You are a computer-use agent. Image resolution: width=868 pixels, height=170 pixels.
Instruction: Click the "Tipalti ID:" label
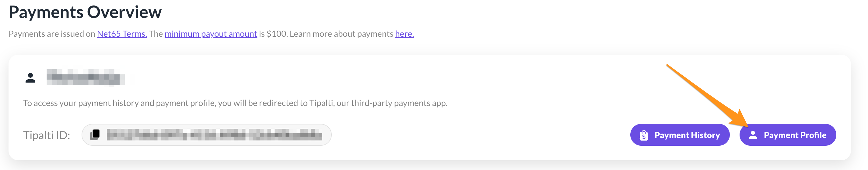coord(47,135)
